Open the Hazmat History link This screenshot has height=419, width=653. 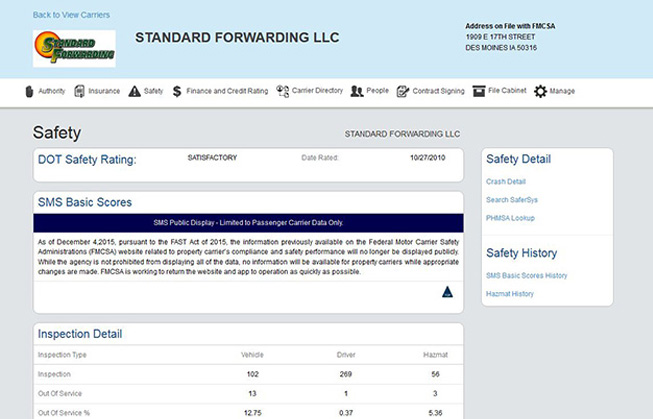tap(510, 294)
